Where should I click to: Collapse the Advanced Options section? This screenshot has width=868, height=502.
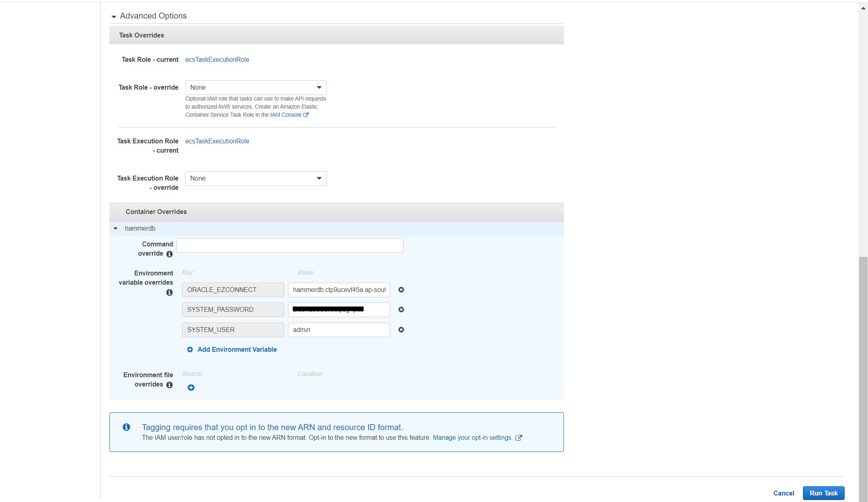(x=114, y=16)
